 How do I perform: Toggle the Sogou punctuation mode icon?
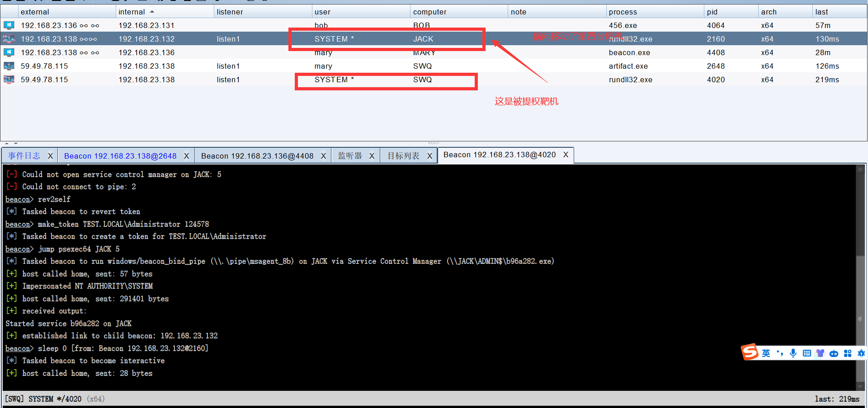[779, 353]
